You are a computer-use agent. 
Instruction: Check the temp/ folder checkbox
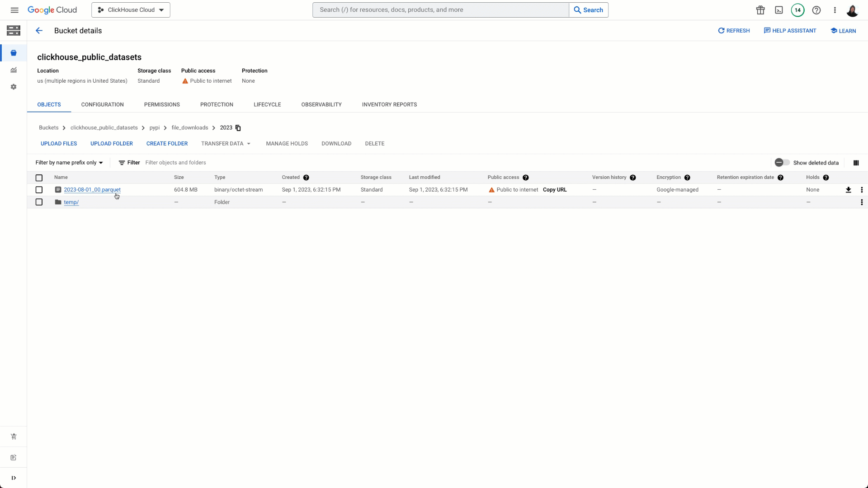[39, 202]
